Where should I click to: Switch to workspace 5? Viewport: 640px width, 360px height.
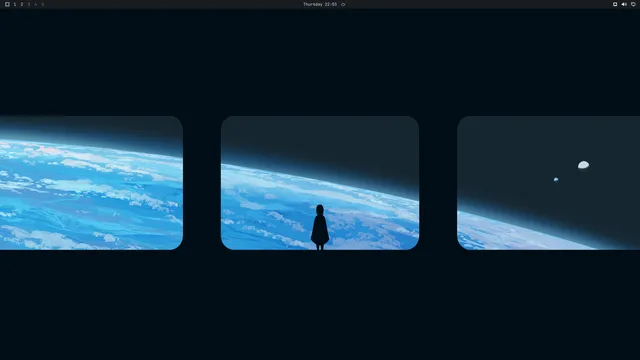pos(43,4)
